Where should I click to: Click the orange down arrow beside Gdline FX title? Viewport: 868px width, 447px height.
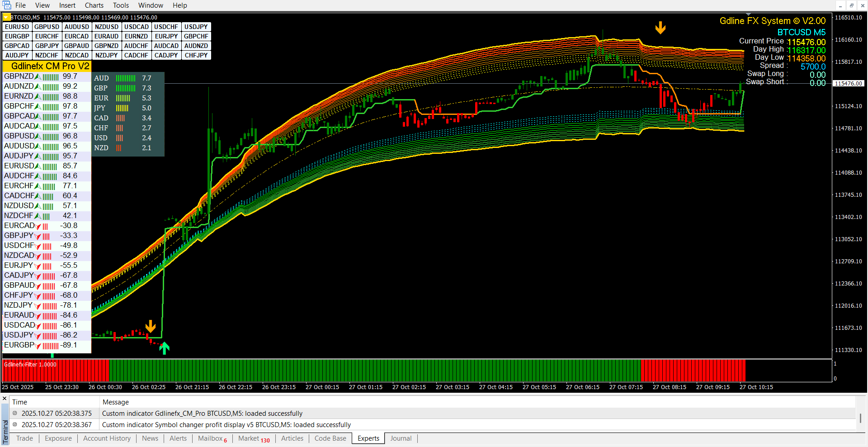pyautogui.click(x=660, y=28)
